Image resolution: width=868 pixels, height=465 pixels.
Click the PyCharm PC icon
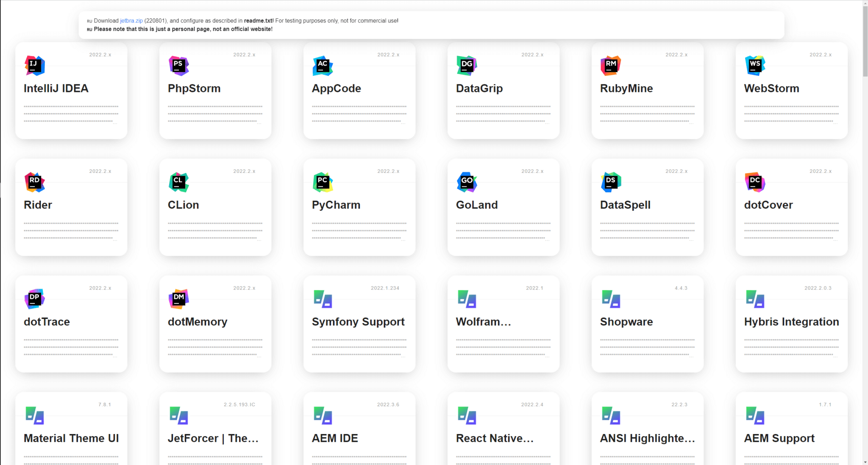tap(323, 182)
